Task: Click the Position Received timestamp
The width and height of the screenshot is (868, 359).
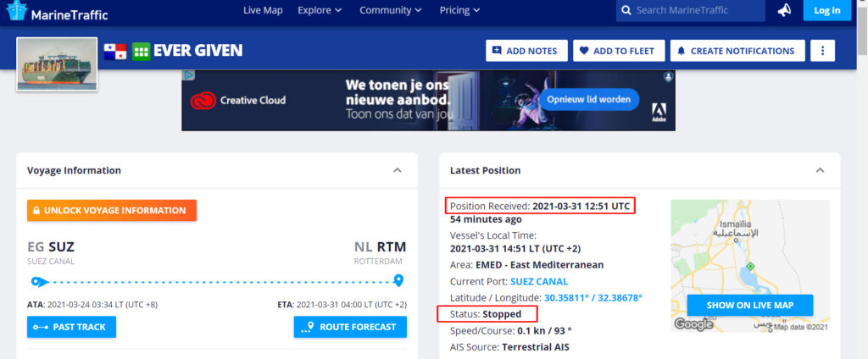Action: 581,207
